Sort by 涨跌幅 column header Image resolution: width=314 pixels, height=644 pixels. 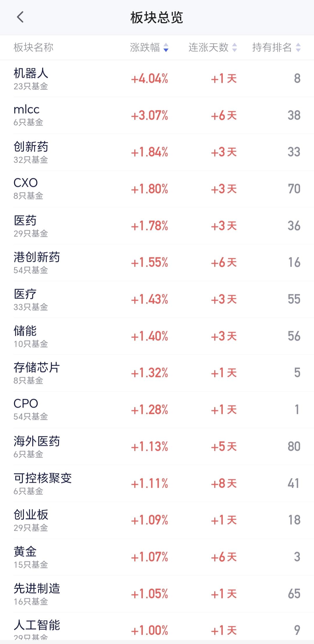(145, 47)
